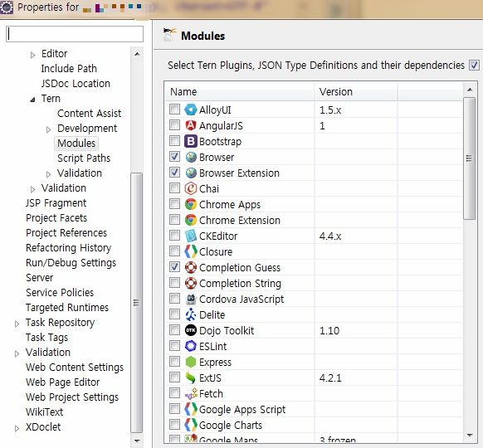Screen dimensions: 483x448
Task: Click the CKEditor module icon
Action: (x=191, y=236)
